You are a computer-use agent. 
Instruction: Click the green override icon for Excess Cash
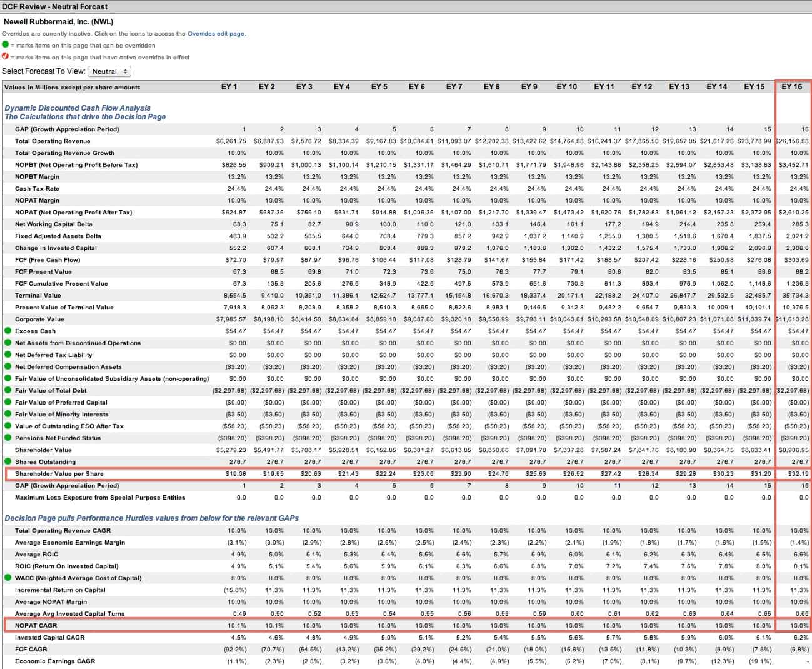point(8,331)
